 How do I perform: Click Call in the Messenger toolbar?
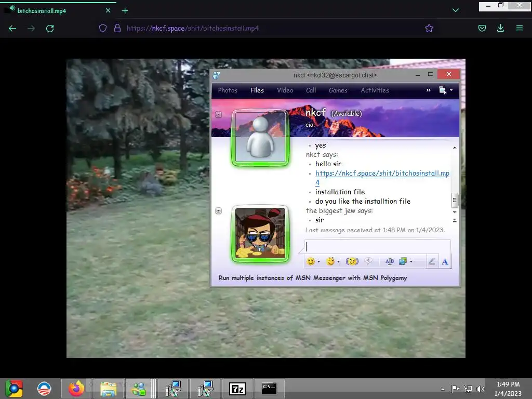311,90
